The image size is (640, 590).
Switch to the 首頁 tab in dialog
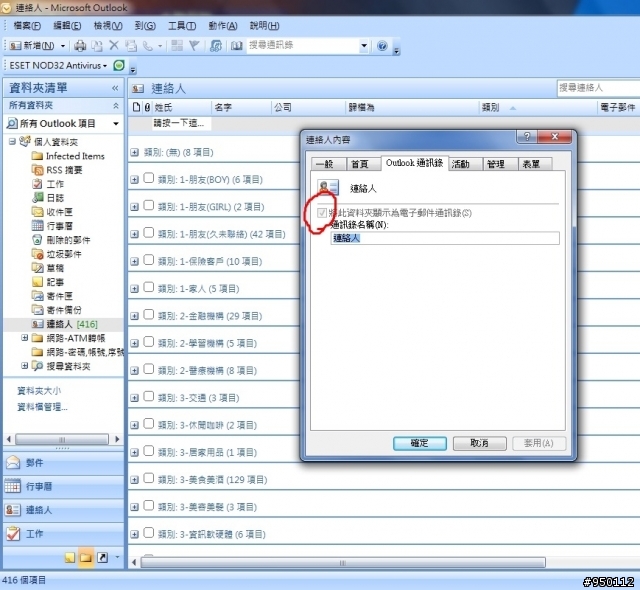coord(363,164)
